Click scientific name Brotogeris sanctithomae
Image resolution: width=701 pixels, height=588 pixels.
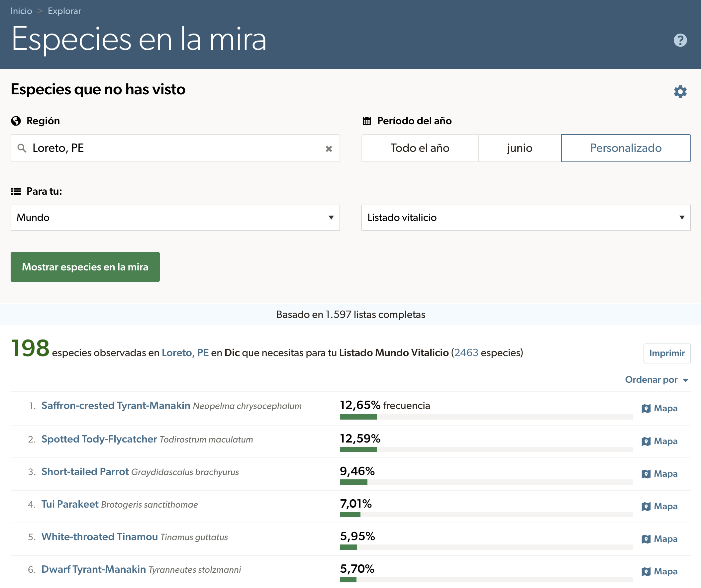pyautogui.click(x=150, y=505)
